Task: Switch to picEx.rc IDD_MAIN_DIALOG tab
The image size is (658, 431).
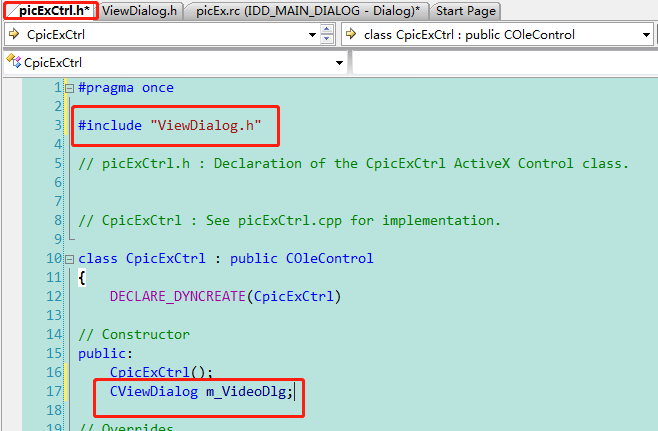Action: [x=308, y=11]
